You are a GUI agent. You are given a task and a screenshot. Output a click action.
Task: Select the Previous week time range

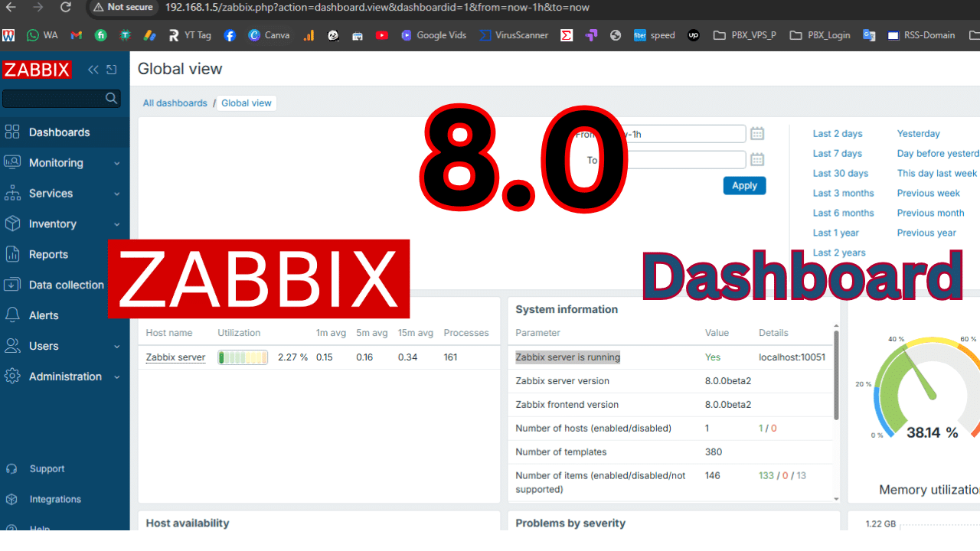pyautogui.click(x=929, y=194)
